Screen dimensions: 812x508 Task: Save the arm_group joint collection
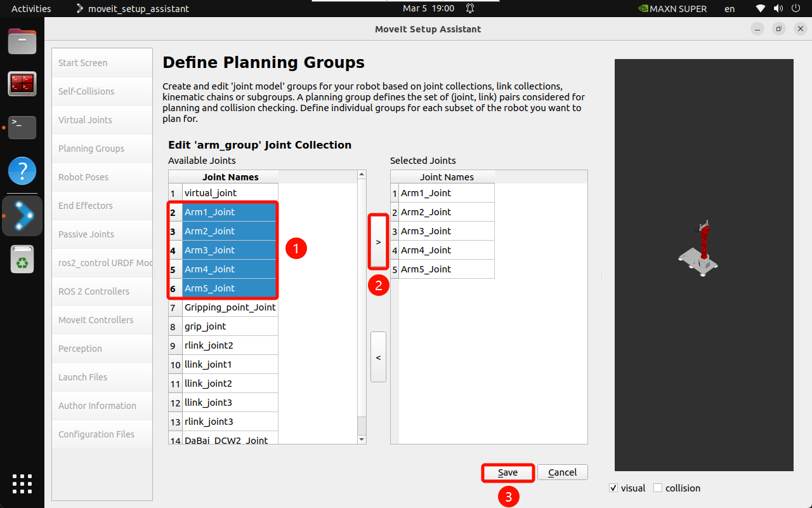pos(507,472)
